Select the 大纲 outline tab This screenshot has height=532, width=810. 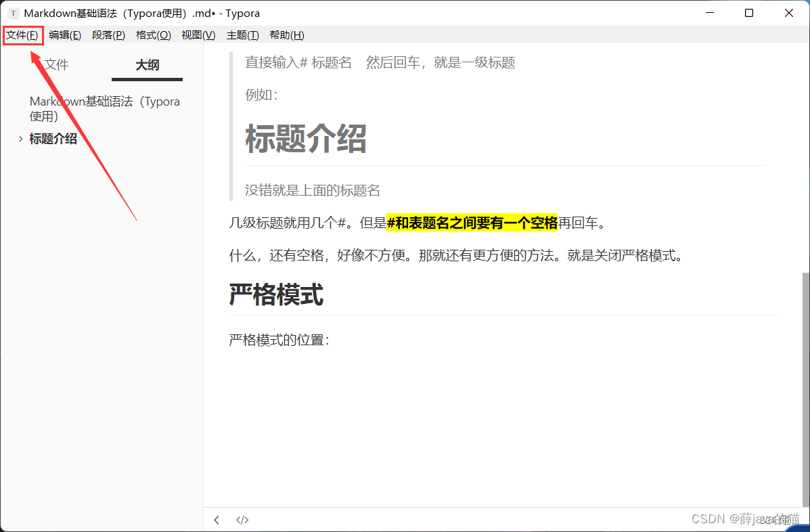(x=147, y=65)
